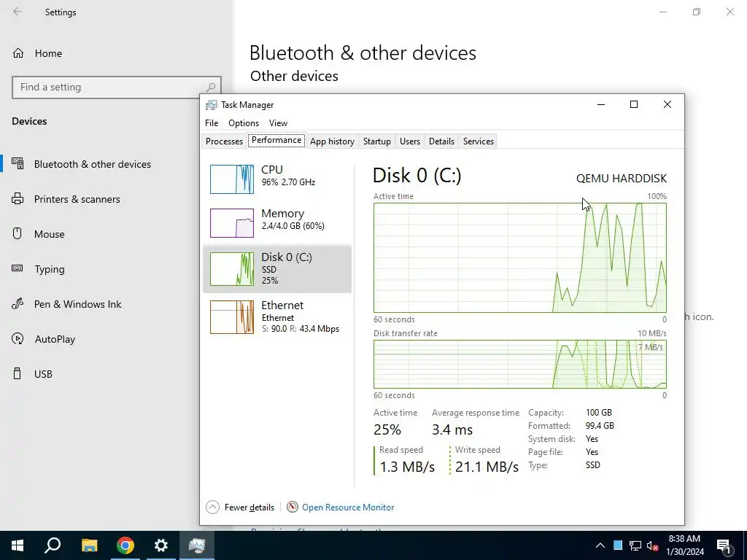Collapse view with Fewer details arrow
This screenshot has width=747, height=560.
tap(212, 507)
